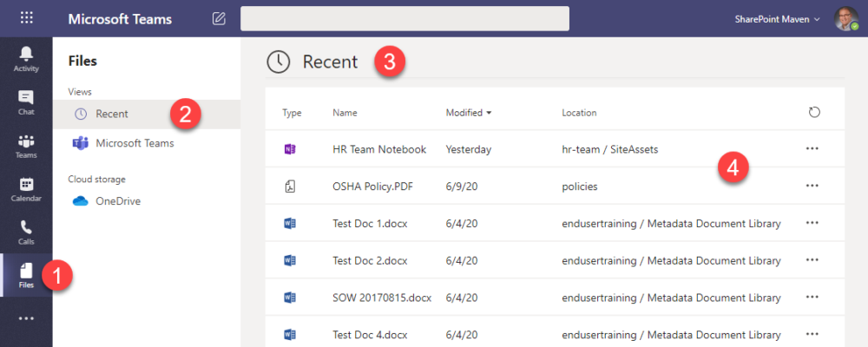Screen dimensions: 868x347
Task: Open the Activity bell icon
Action: tap(26, 59)
